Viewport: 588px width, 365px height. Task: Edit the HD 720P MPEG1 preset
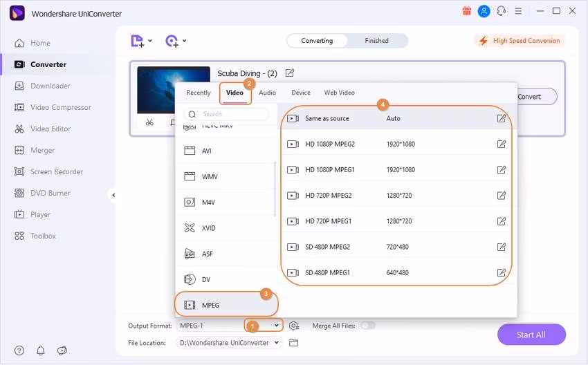(501, 221)
